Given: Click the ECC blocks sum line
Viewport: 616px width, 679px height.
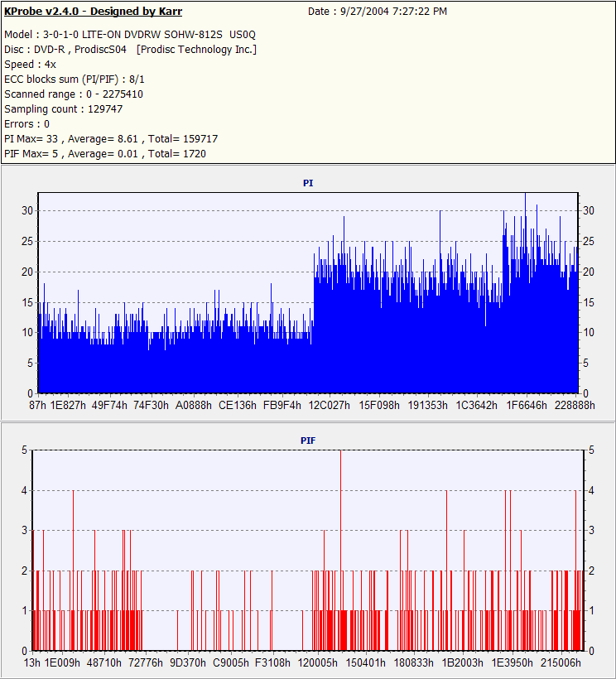Looking at the screenshot, I should [x=75, y=79].
